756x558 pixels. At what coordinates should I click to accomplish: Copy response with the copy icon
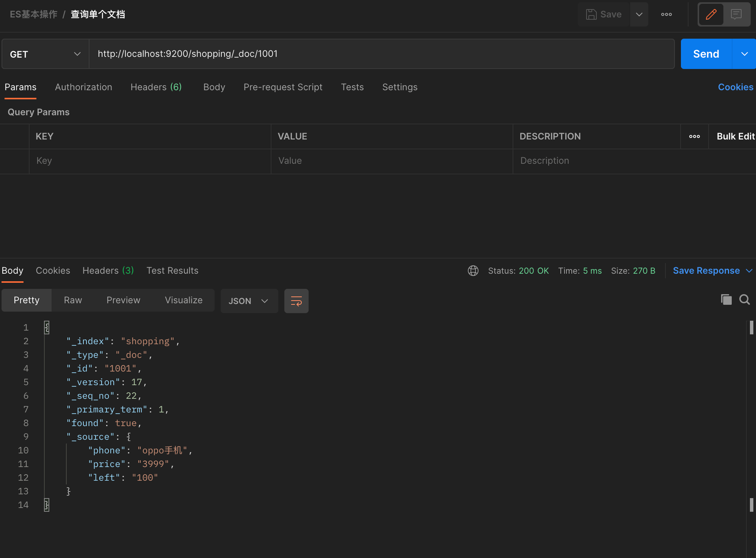pos(726,299)
